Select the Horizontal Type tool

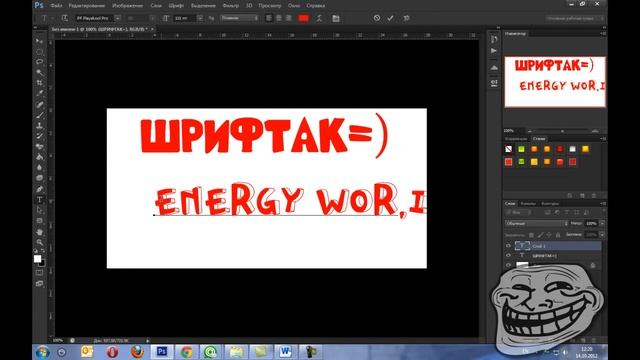click(x=39, y=200)
